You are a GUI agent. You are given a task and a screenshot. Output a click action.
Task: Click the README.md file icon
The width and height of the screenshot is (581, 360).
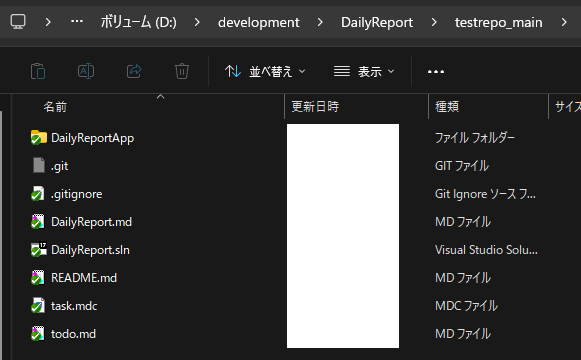pos(38,277)
